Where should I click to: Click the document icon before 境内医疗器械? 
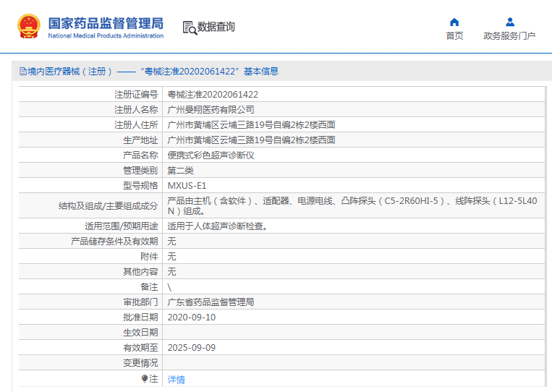pyautogui.click(x=23, y=72)
